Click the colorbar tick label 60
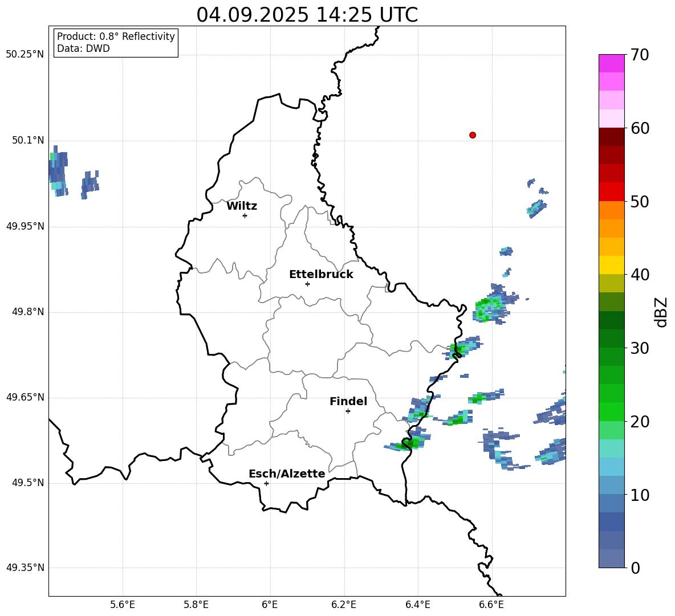 coord(640,128)
